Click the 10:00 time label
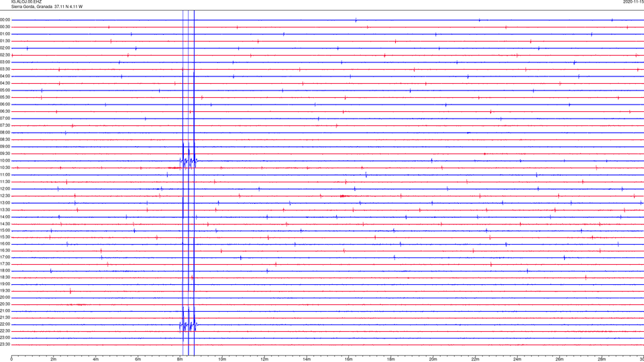The width and height of the screenshot is (644, 362). coord(5,160)
